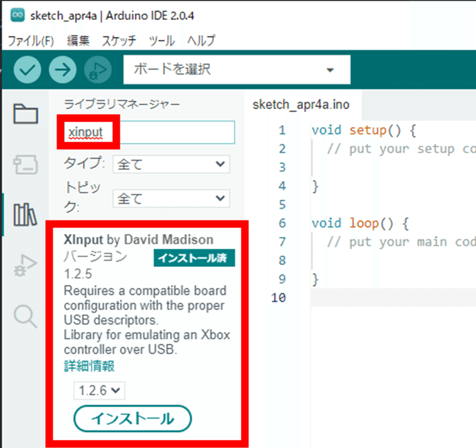Open the ファイル(F) menu

point(30,41)
